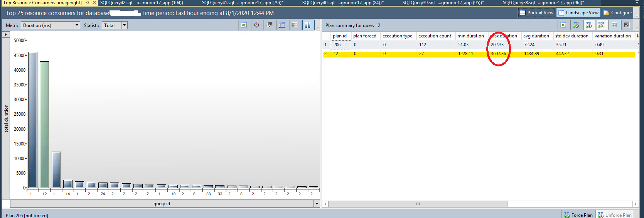Select the bar for query 68
Image resolution: width=644 pixels, height=218 pixels.
pos(208,187)
